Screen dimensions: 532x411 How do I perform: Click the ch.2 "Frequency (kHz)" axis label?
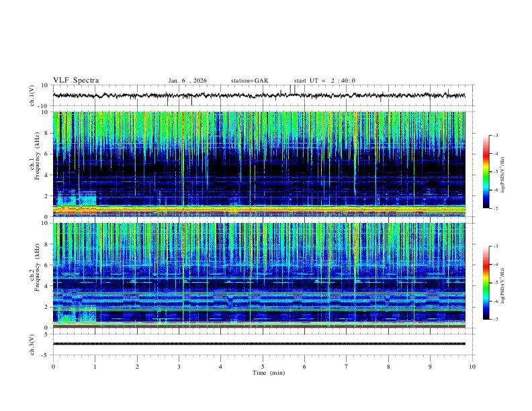tap(37, 266)
